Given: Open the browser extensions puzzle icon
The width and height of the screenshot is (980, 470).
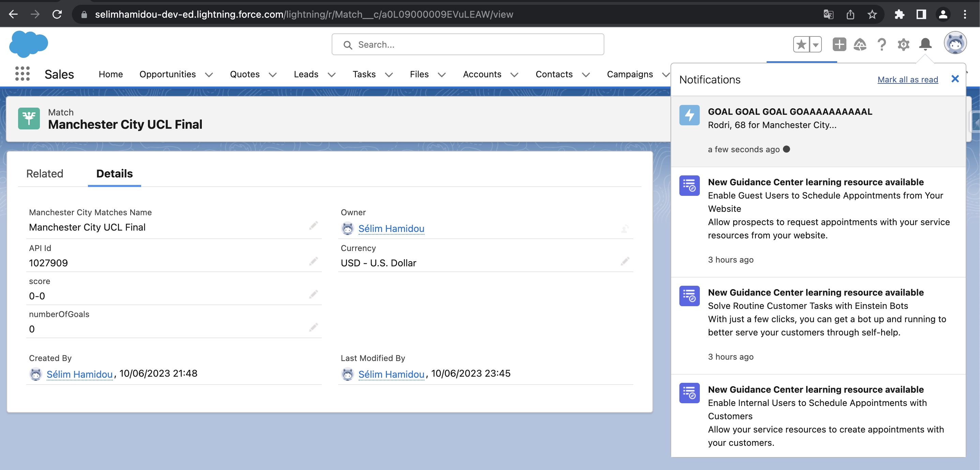Looking at the screenshot, I should tap(899, 14).
